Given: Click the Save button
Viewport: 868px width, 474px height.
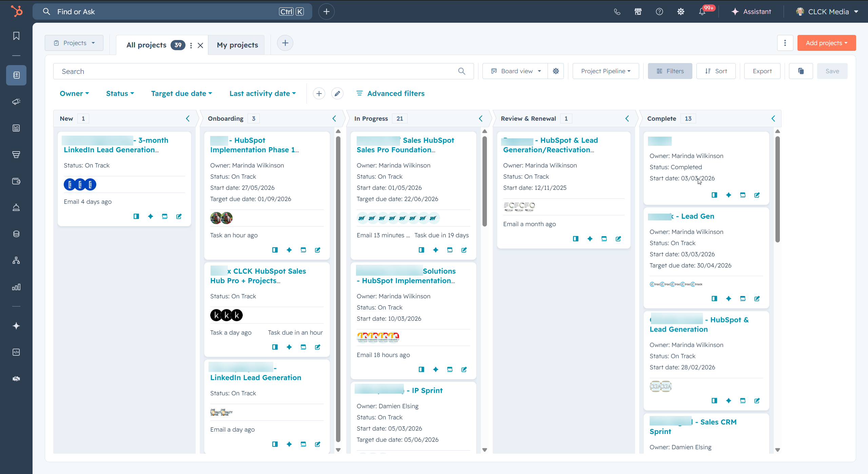Looking at the screenshot, I should tap(832, 71).
